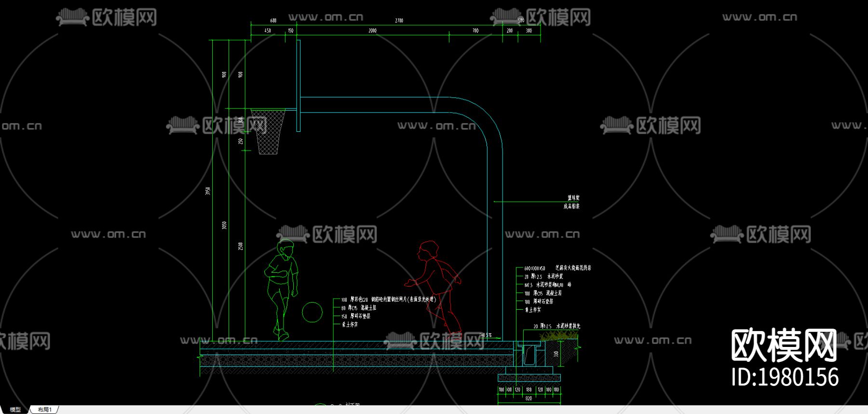Click the 700 dimension text
868x414 pixels.
click(x=475, y=31)
